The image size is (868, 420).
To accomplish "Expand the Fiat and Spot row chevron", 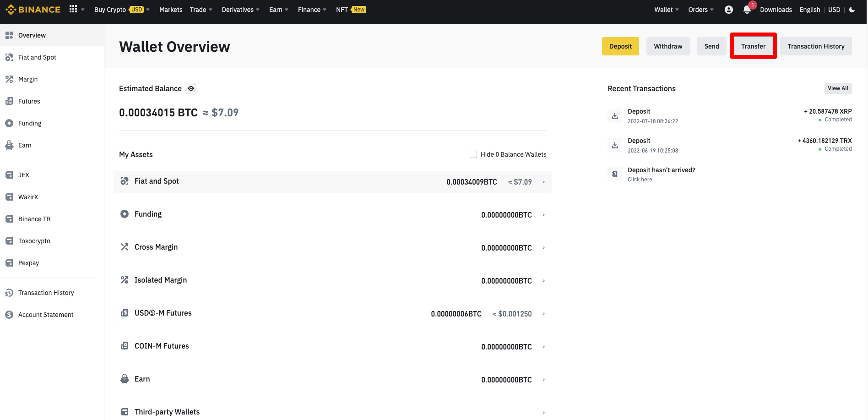I will (544, 182).
